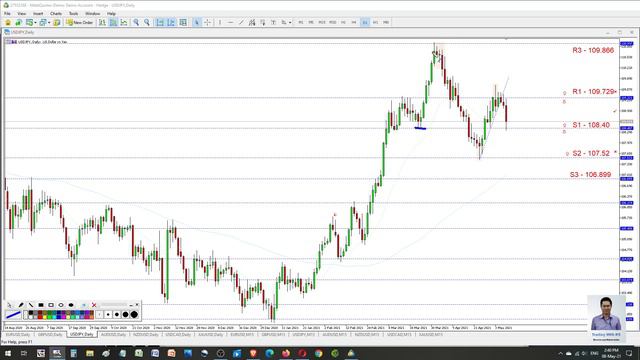640x360 pixels.
Task: Select the horizontal line drawing tool
Action: [x=231, y=22]
